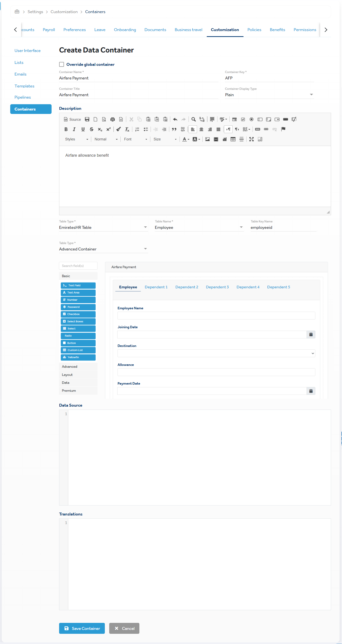Open the Destination select field

pyautogui.click(x=216, y=353)
